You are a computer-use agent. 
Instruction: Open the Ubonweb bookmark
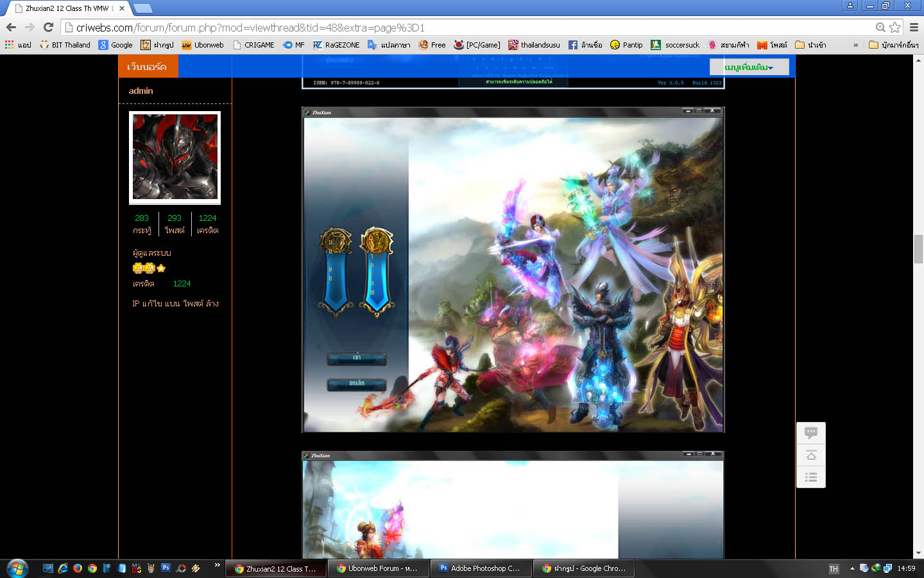(x=203, y=45)
